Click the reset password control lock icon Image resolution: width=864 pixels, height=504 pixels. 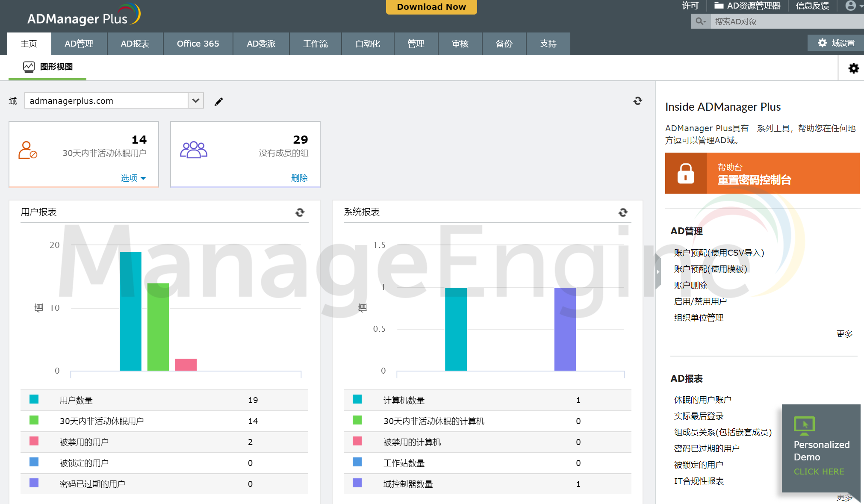point(686,174)
